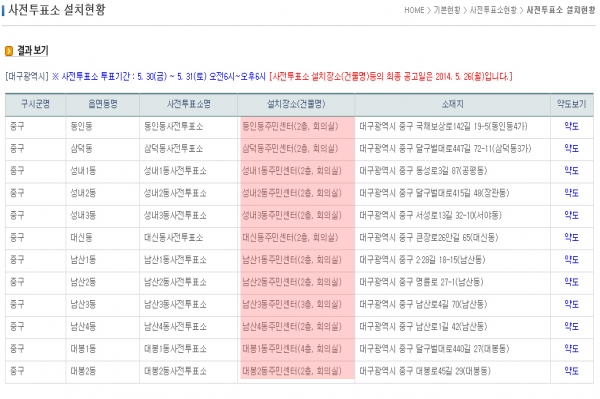
Task: Open 약도 link for 남산4동 row
Action: click(571, 326)
